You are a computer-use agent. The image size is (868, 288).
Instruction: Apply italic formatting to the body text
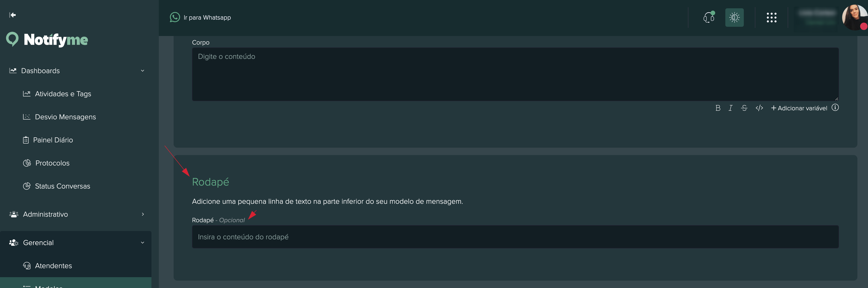730,108
